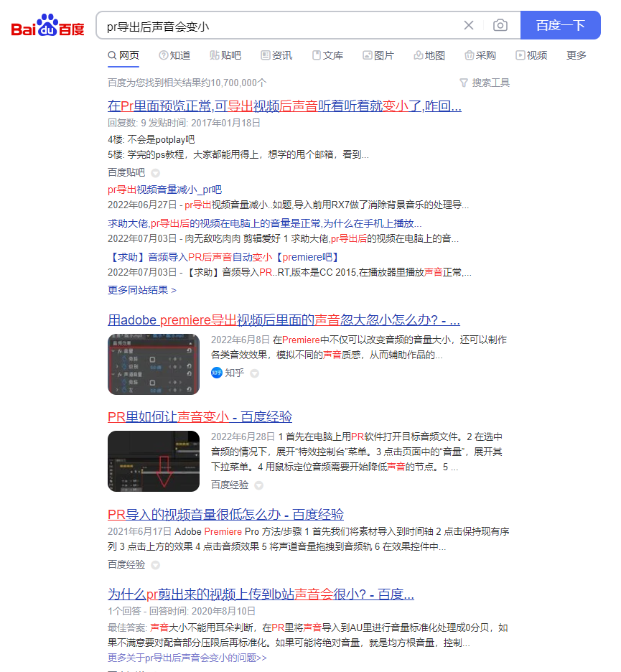Click the Baidu logo
Screen dimensions: 621x672
pyautogui.click(x=47, y=25)
